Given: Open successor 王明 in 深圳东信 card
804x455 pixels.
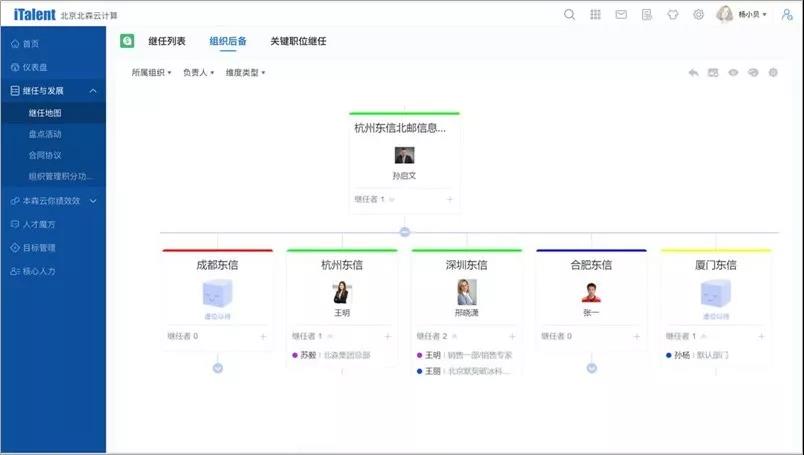Looking at the screenshot, I should 464,355.
